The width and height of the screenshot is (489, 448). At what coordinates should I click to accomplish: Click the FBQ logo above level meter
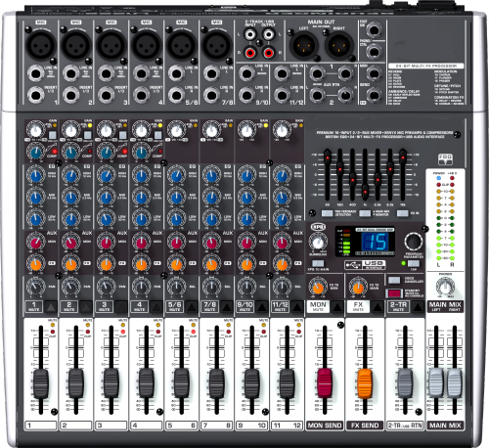tap(445, 159)
